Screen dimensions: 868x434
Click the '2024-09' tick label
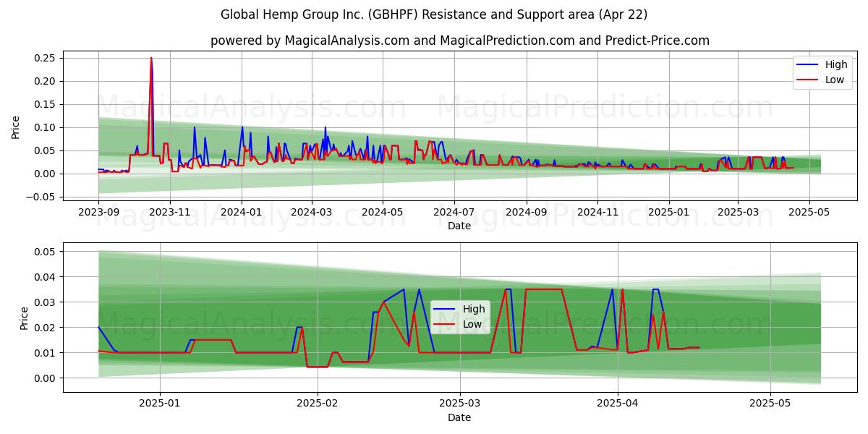(527, 212)
